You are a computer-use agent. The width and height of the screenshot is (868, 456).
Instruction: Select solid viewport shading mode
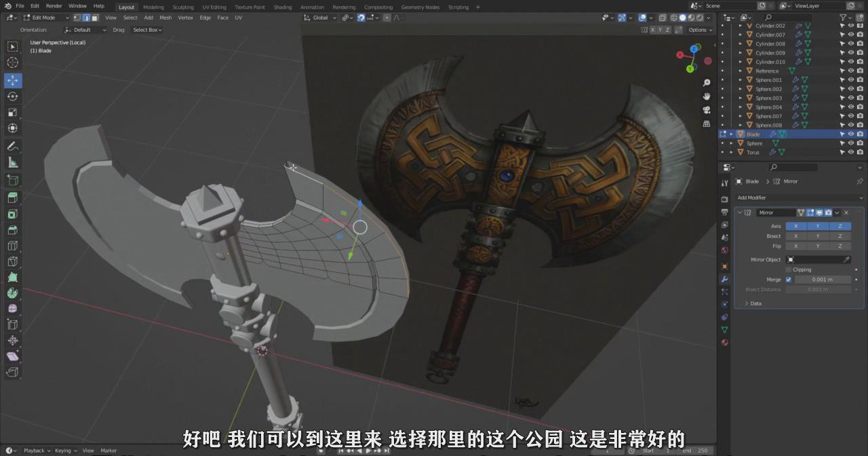[x=683, y=18]
